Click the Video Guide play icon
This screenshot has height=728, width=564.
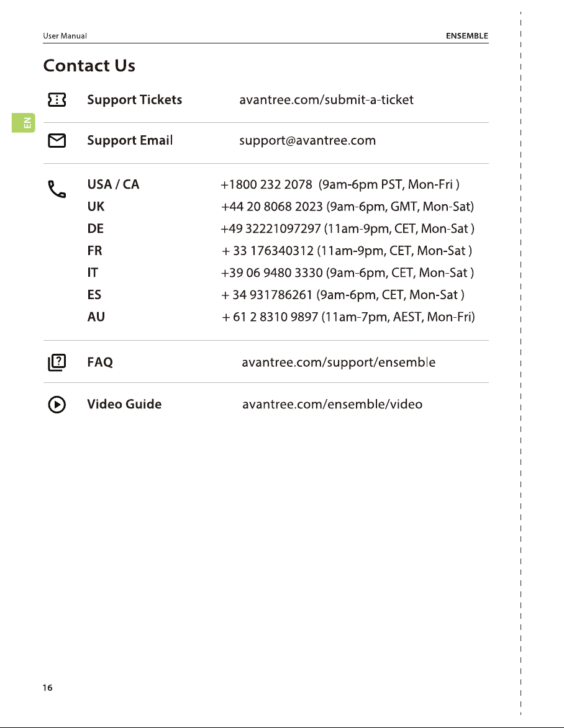(57, 405)
